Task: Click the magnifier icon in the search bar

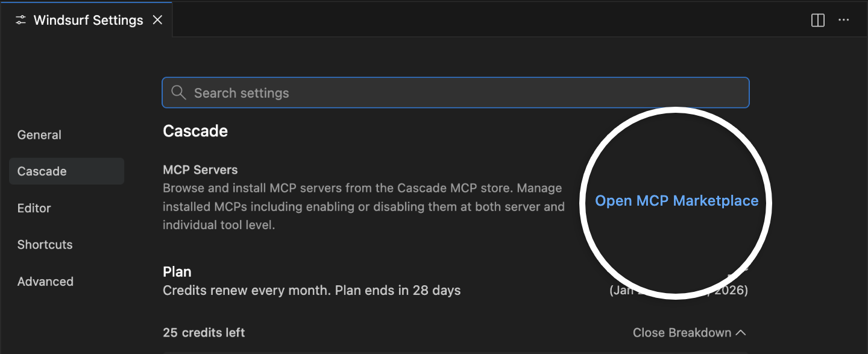Action: (x=178, y=92)
